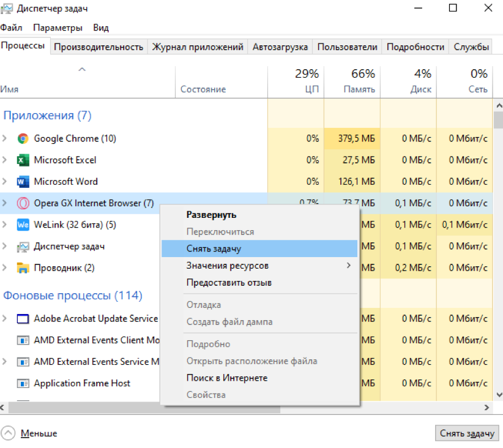503x448 pixels.
Task: Switch to the Службы tab
Action: tap(471, 47)
